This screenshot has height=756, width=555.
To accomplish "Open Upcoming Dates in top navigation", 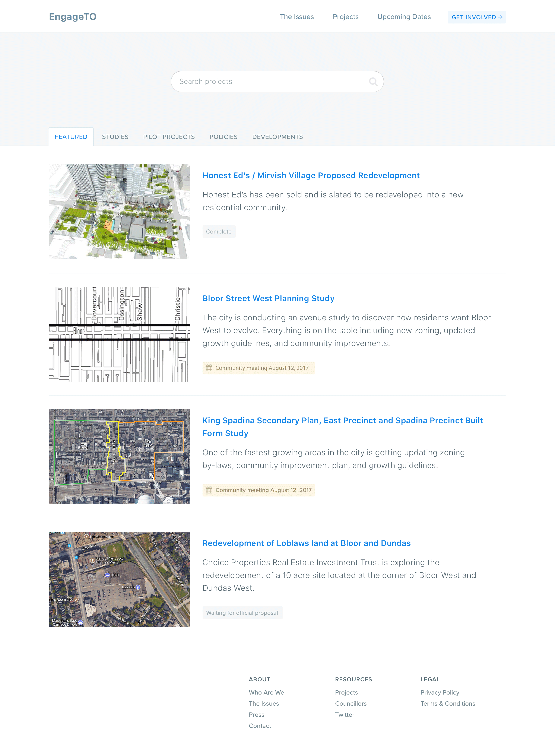I will tap(404, 17).
